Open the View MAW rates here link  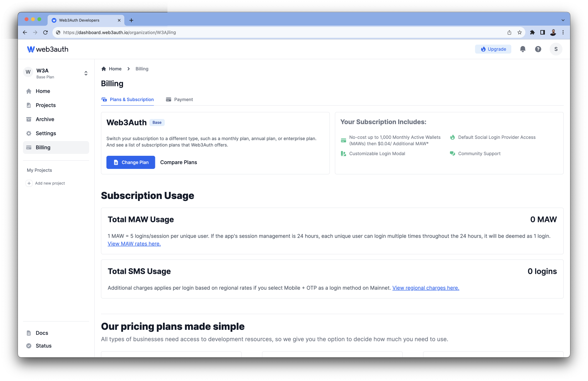tap(134, 244)
